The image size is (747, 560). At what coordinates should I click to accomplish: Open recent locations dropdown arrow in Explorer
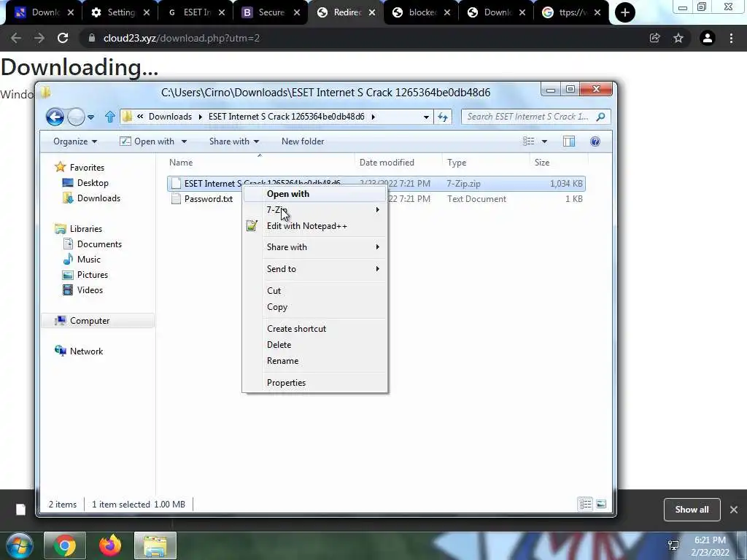(90, 117)
